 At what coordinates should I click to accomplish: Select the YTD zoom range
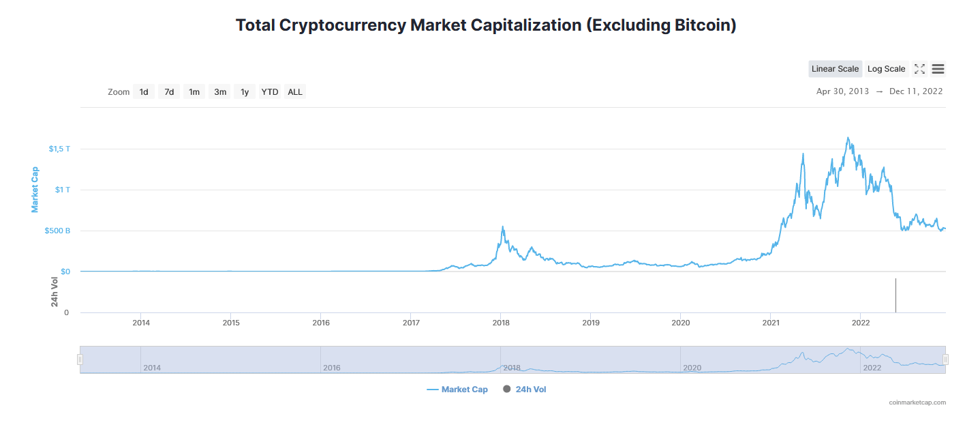pyautogui.click(x=270, y=92)
